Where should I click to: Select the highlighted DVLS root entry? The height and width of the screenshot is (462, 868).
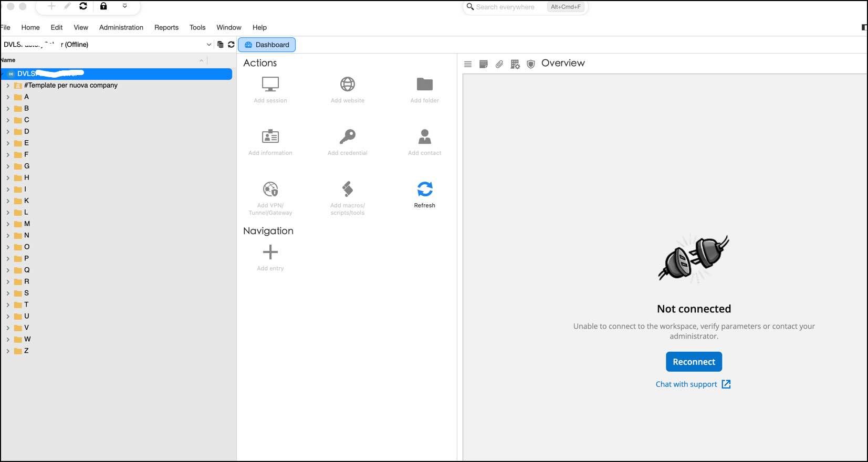pos(117,74)
